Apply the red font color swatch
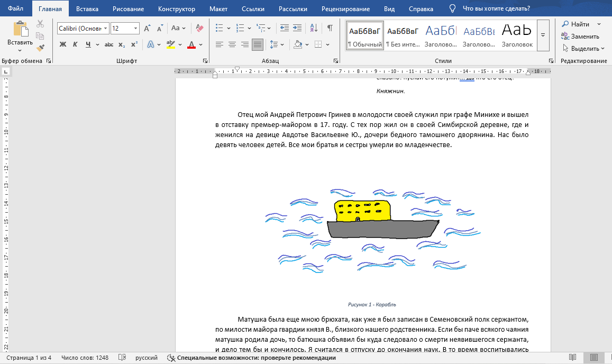The height and width of the screenshot is (364, 612). coord(191,44)
